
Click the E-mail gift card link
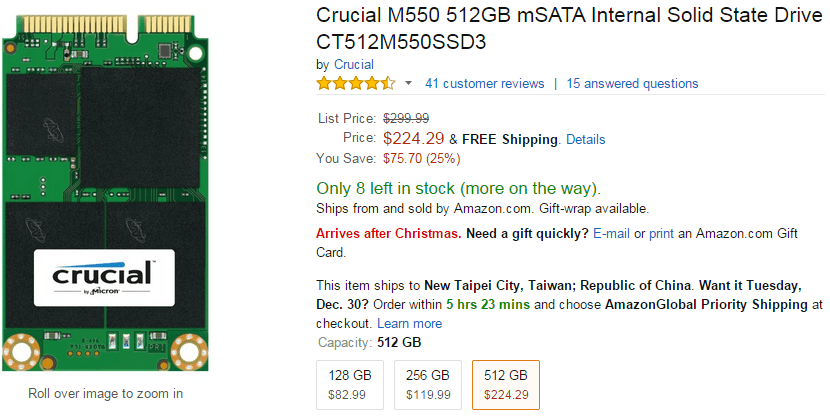611,234
